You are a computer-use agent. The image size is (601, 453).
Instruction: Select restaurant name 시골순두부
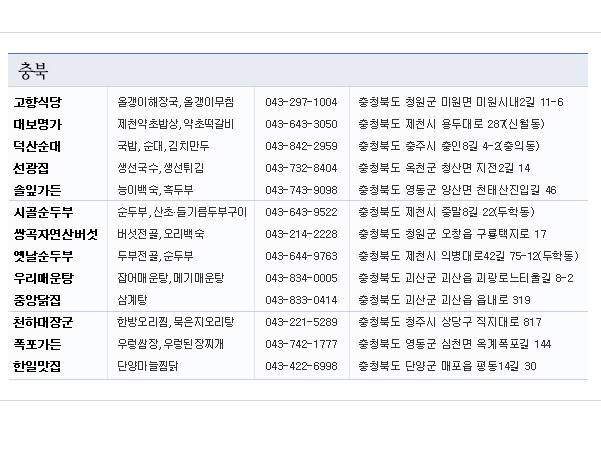coord(43,212)
